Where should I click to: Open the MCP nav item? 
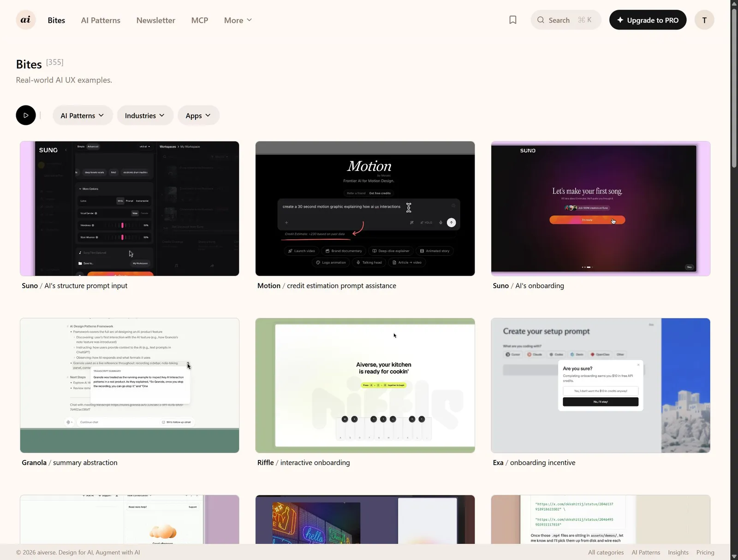[200, 20]
